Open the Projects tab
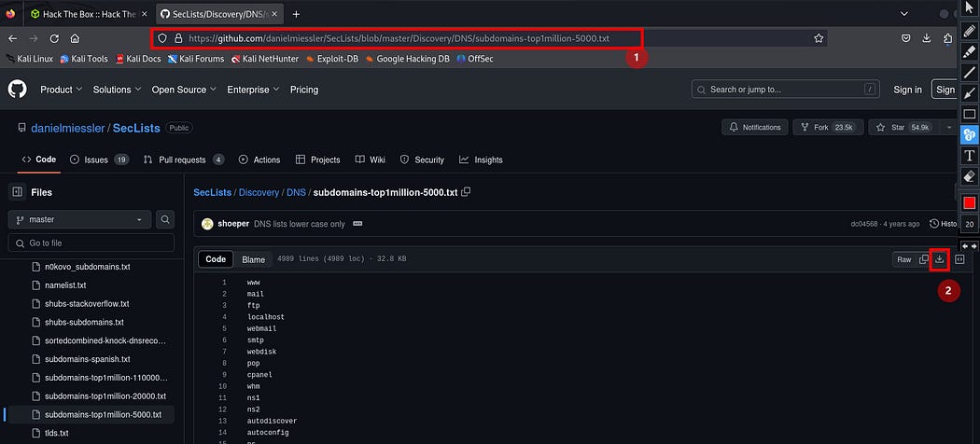980x444 pixels. point(317,160)
